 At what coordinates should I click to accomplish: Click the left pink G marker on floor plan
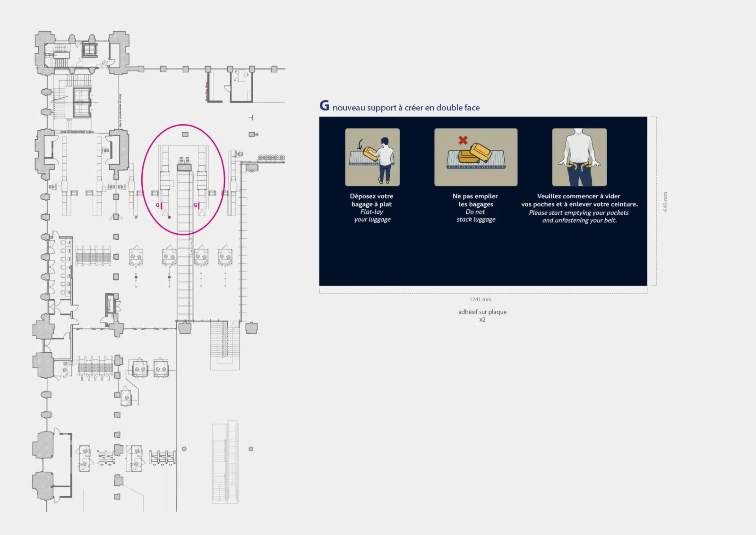158,205
